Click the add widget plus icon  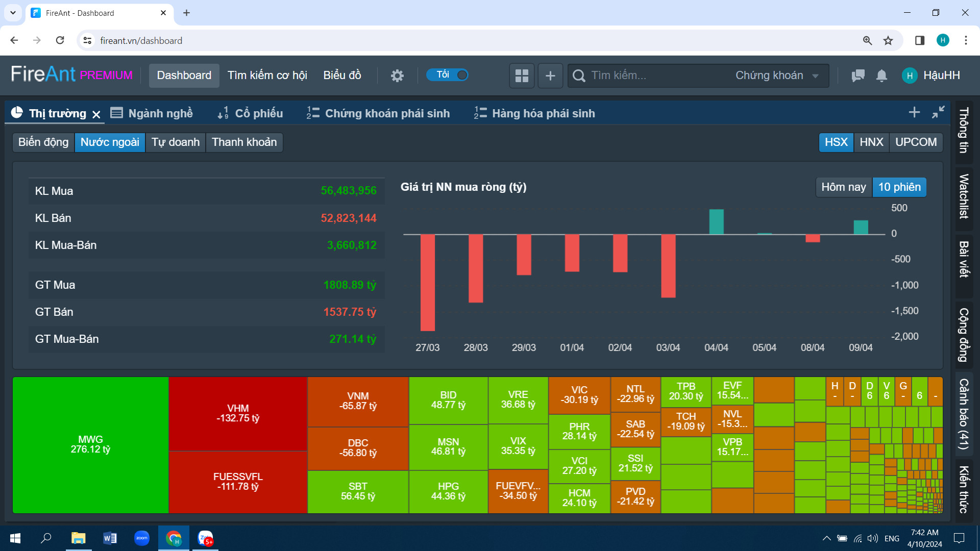tap(550, 76)
